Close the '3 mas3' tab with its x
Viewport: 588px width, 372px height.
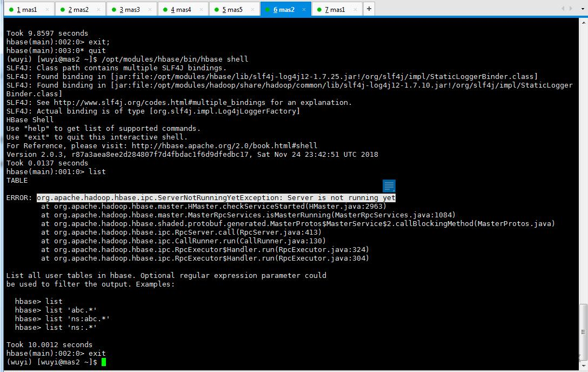tap(150, 10)
